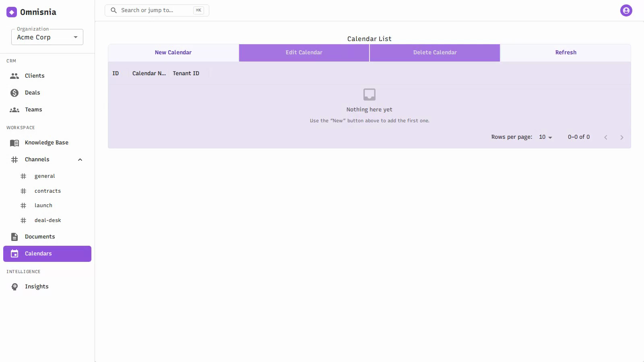Click the Omnisnia brand name
This screenshot has height=362, width=644.
coord(38,12)
